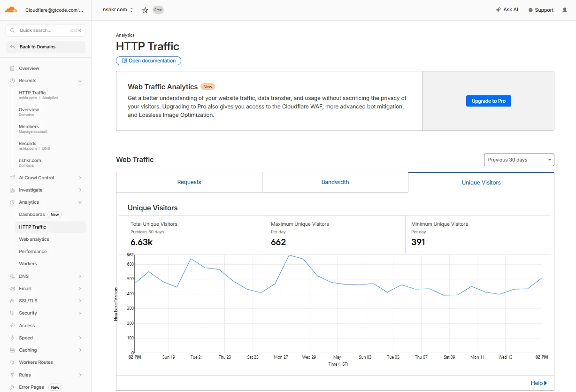The width and height of the screenshot is (576, 392).
Task: Switch to the Requests tab
Action: pyautogui.click(x=189, y=182)
